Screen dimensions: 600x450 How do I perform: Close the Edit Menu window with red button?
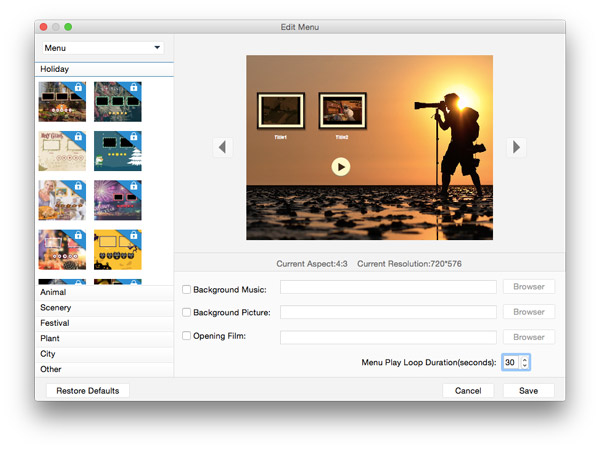(43, 27)
